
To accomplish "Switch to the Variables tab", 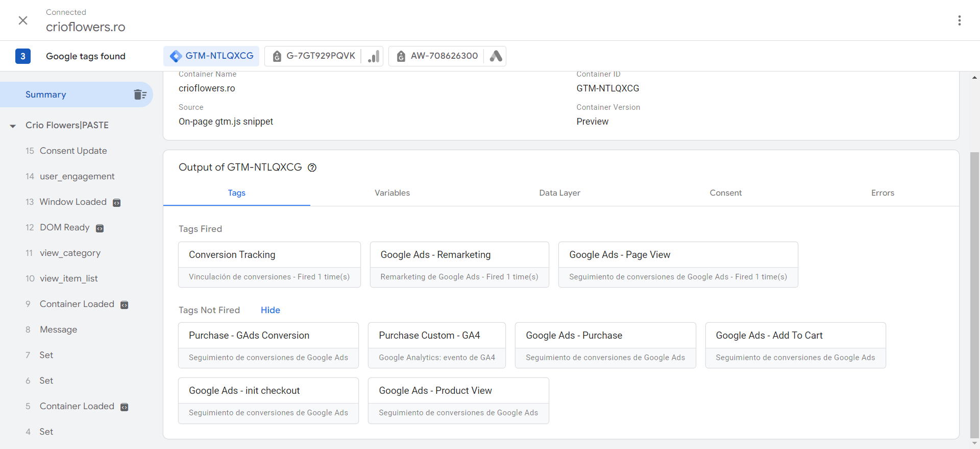I will click(x=392, y=193).
